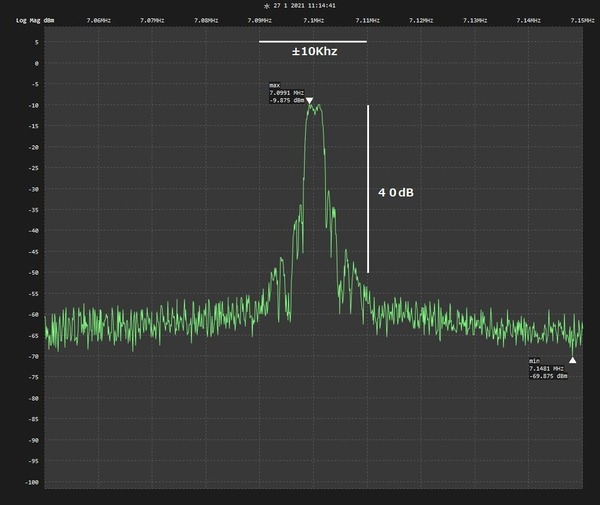Click the max peak marker triangle
Screen dimensions: 600x505
[309, 101]
